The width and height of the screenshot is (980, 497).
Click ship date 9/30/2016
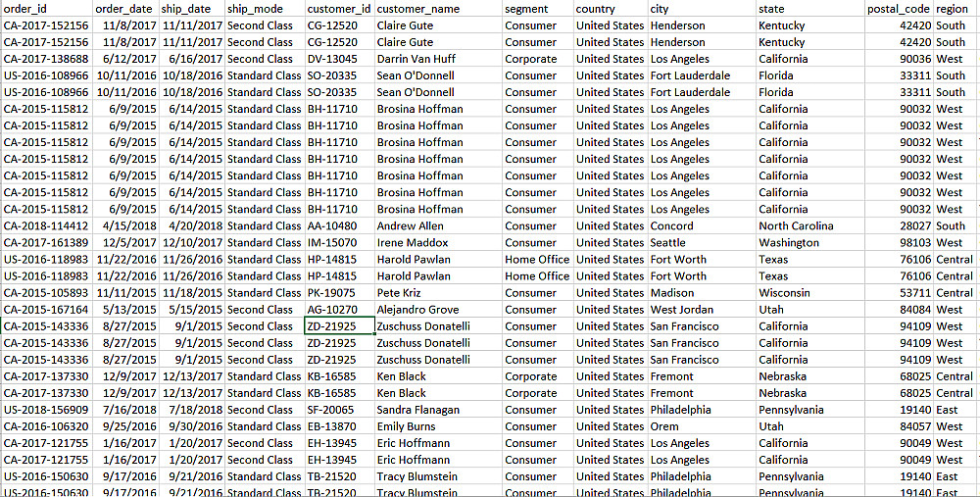pyautogui.click(x=191, y=426)
